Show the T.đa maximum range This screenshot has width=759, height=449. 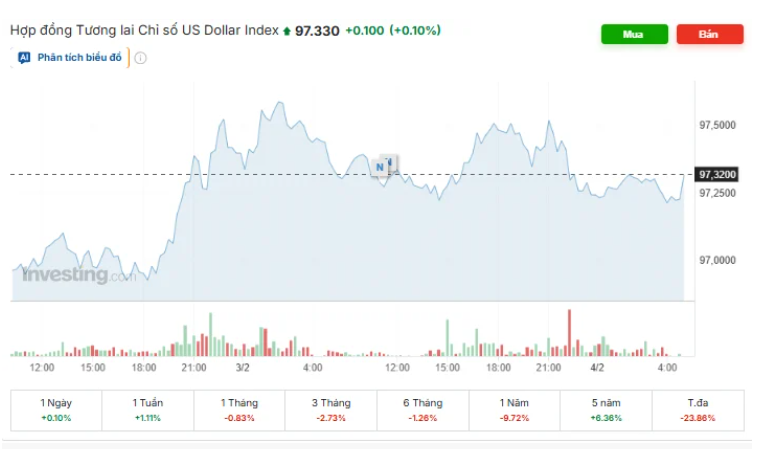(697, 409)
